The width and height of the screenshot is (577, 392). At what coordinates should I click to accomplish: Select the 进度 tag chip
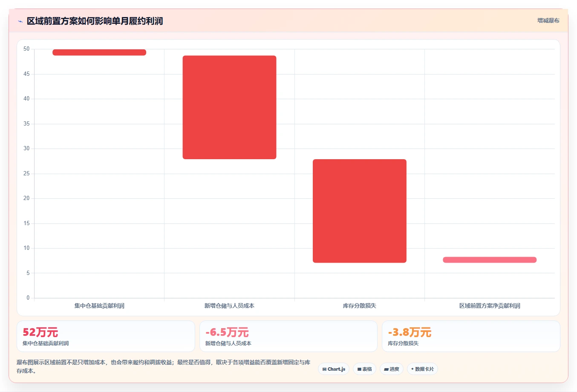coord(392,369)
